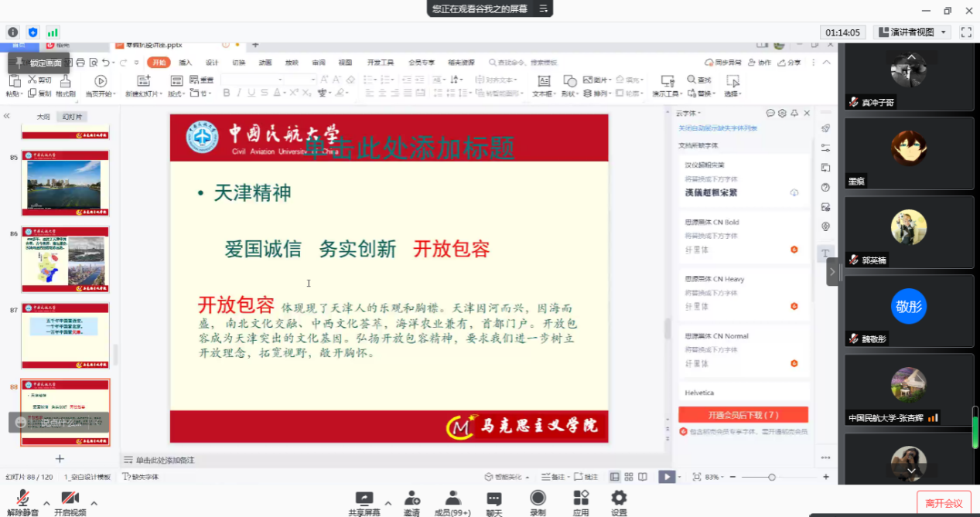Open the Invite (邀请) icon
The height and width of the screenshot is (517, 980).
tap(411, 498)
